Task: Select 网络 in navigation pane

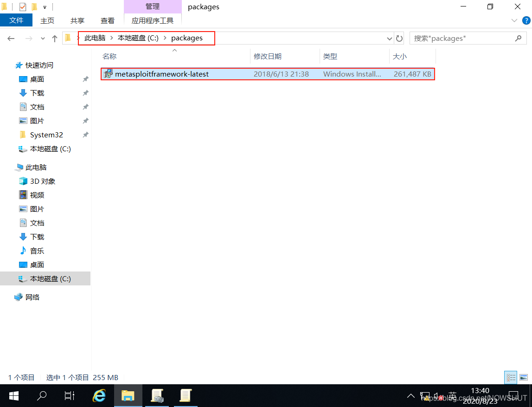Action: [x=32, y=297]
